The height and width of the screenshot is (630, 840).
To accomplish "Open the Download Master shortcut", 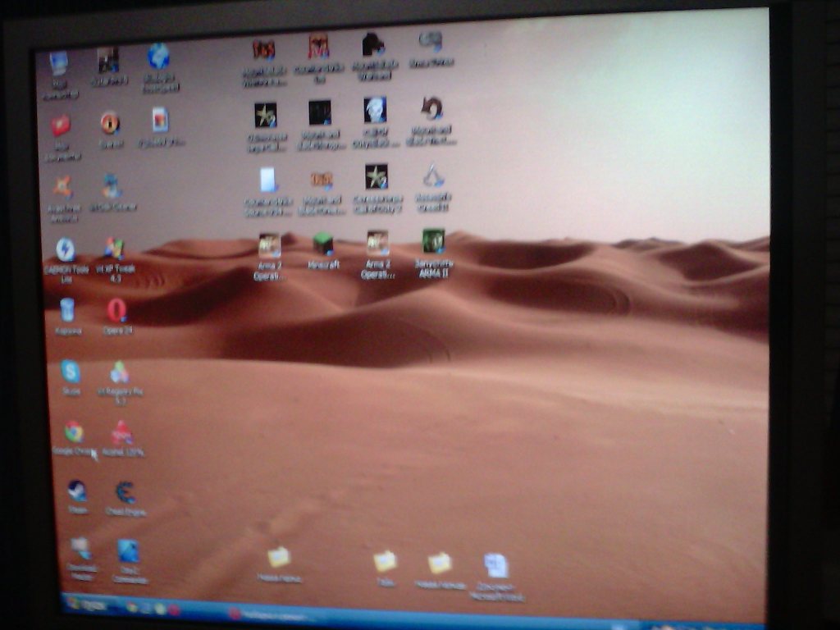I will (x=80, y=549).
